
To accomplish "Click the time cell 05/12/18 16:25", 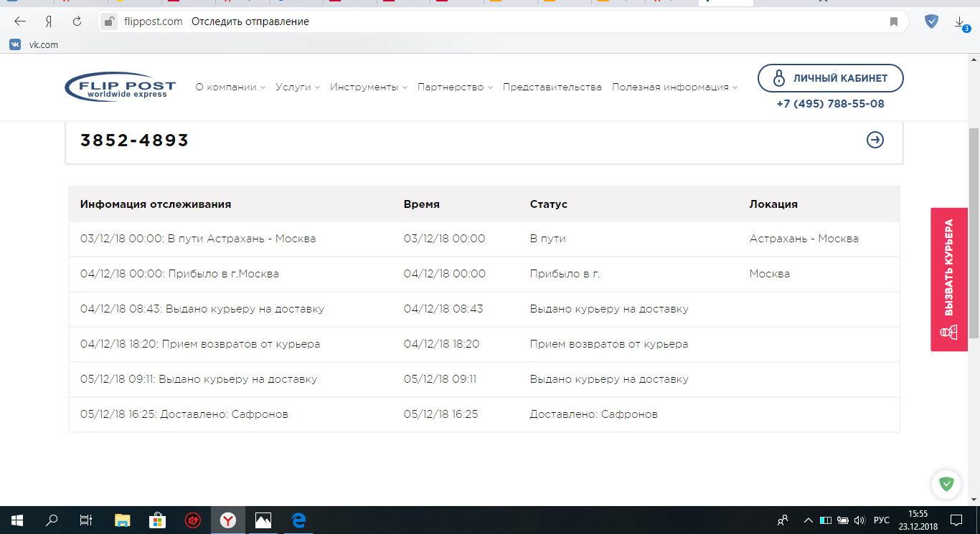I will tap(441, 414).
